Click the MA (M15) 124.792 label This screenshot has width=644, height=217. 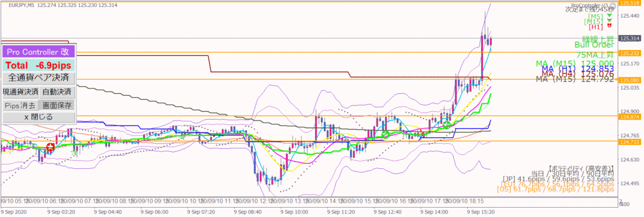point(575,79)
